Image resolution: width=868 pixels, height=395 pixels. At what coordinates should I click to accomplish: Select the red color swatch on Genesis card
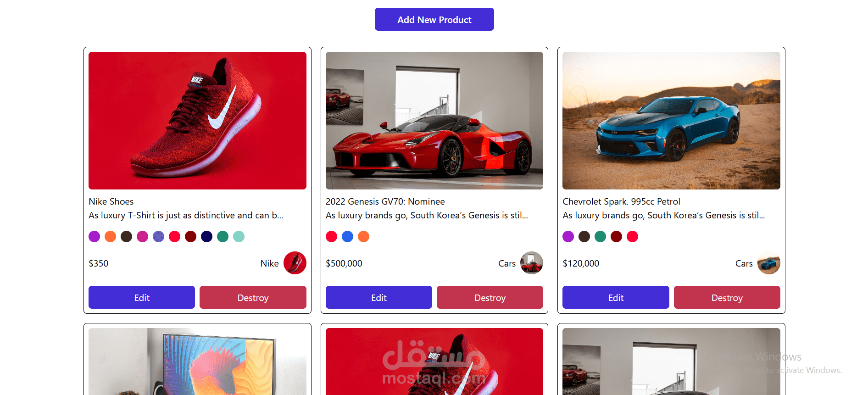pyautogui.click(x=331, y=236)
